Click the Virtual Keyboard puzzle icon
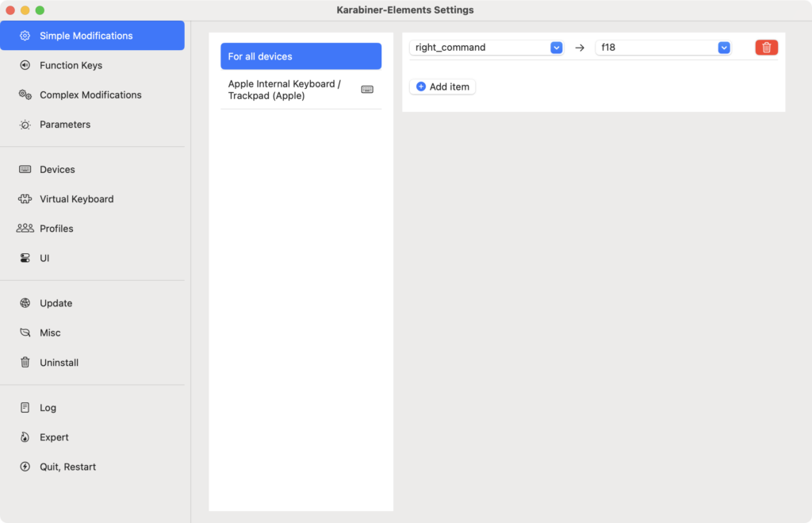The height and width of the screenshot is (523, 812). [x=25, y=199]
